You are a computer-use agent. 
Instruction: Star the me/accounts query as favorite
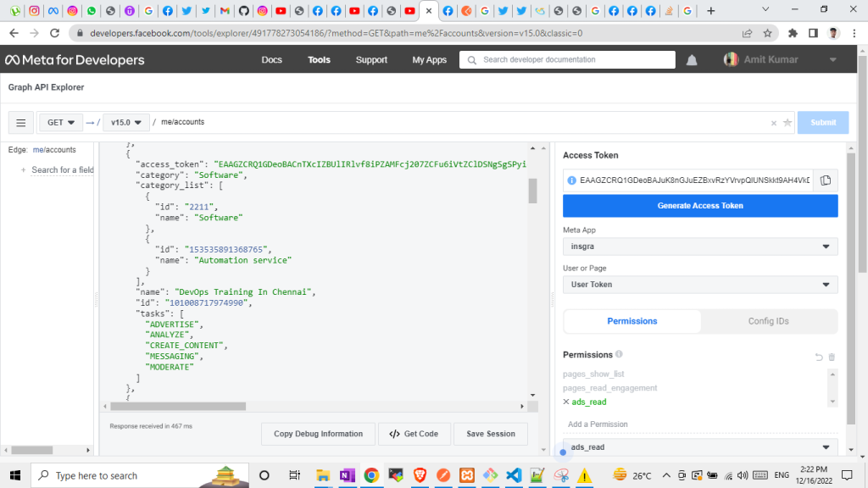point(787,123)
